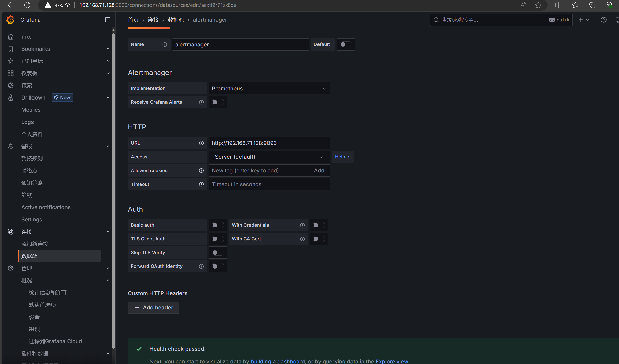The image size is (619, 364).
Task: Enable the Forward OAuth Identity switch
Action: (x=218, y=267)
